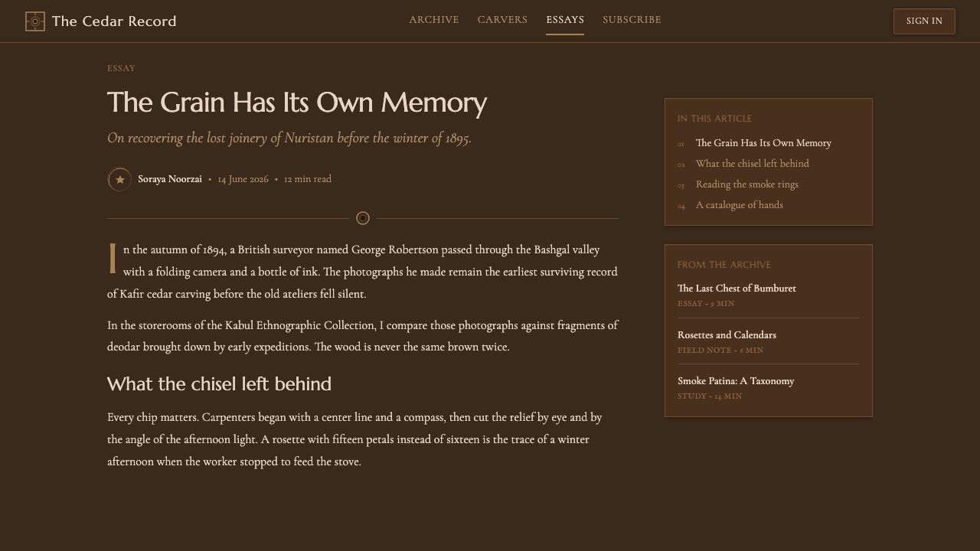980x551 pixels.
Task: Click the circular divider ornament
Action: pos(363,218)
